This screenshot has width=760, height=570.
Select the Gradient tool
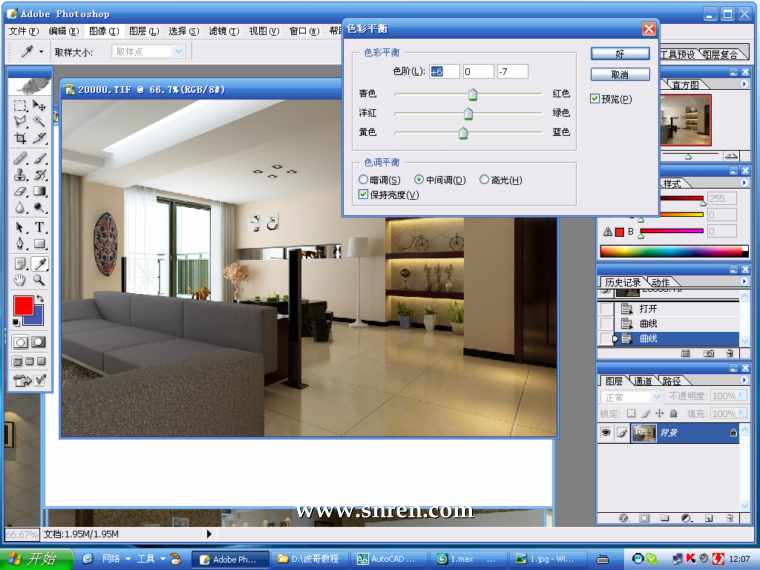39,191
